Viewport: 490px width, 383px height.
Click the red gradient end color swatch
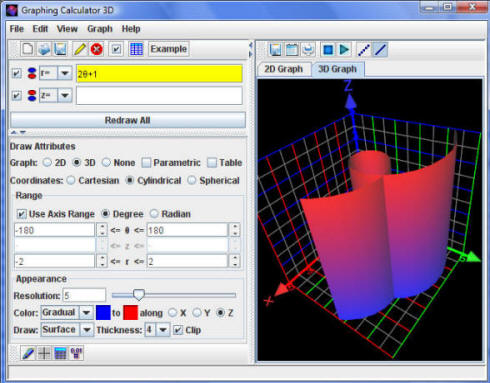(130, 313)
